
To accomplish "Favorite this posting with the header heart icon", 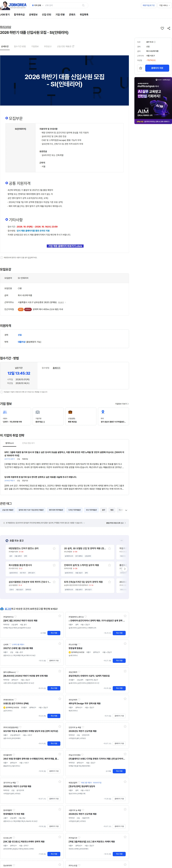I will pos(162,28).
